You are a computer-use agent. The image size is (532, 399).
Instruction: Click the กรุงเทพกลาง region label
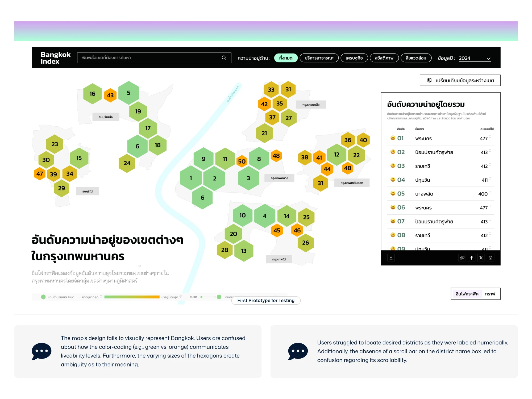coord(279,178)
